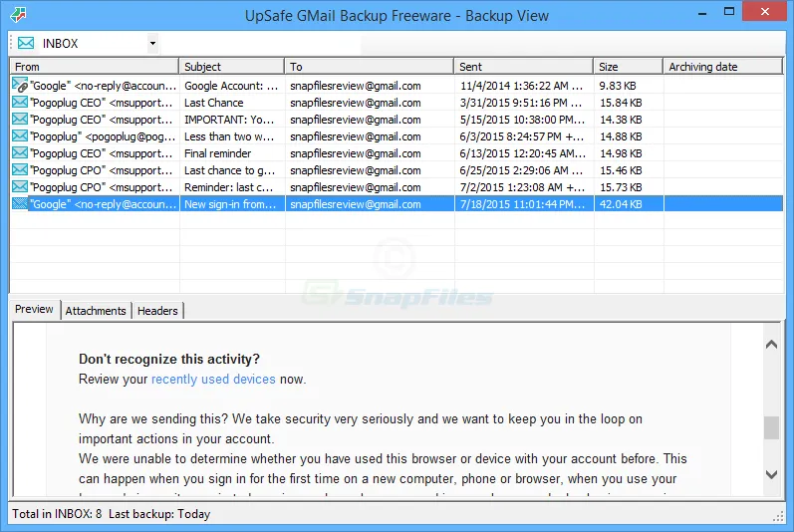Open the INBOX folder dropdown arrow
The width and height of the screenshot is (794, 532).
(152, 44)
